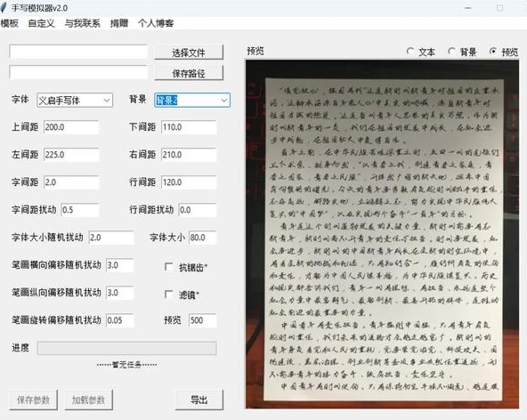The image size is (527, 420).
Task: Click the 预览 500 value field
Action: [x=203, y=320]
